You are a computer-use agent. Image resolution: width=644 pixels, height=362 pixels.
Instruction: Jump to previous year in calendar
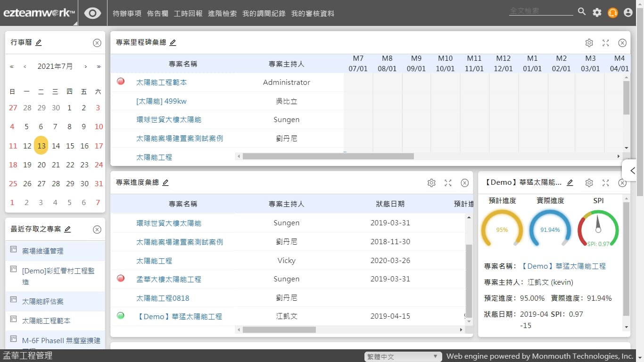coord(12,66)
